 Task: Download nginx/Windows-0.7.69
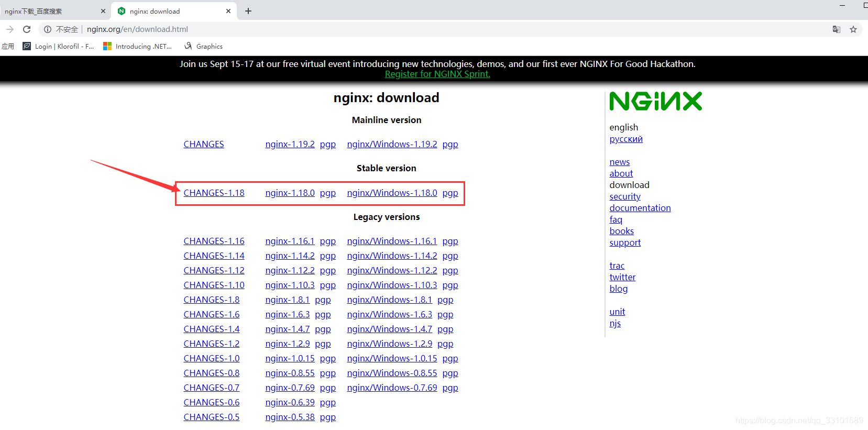[x=392, y=388]
